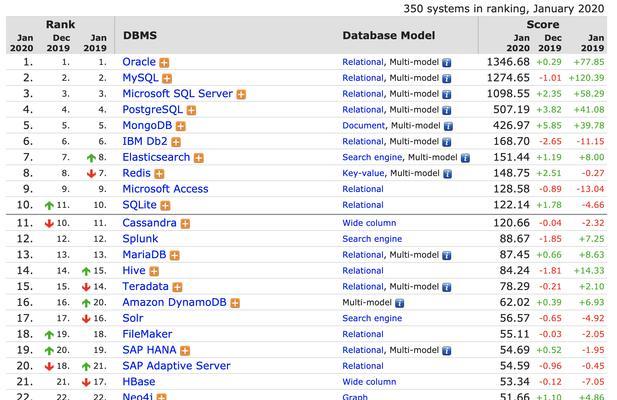The image size is (617, 400).
Task: Click the Key-value link in the Redis row
Action: click(363, 173)
